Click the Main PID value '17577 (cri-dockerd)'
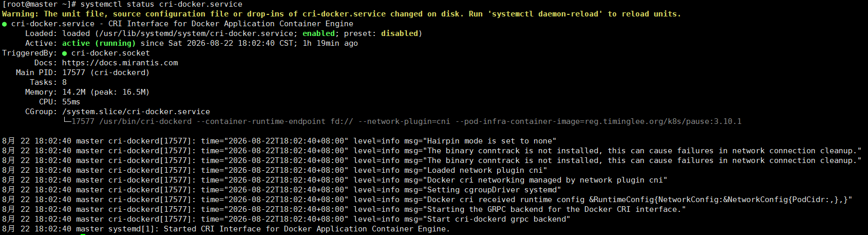 [x=106, y=73]
